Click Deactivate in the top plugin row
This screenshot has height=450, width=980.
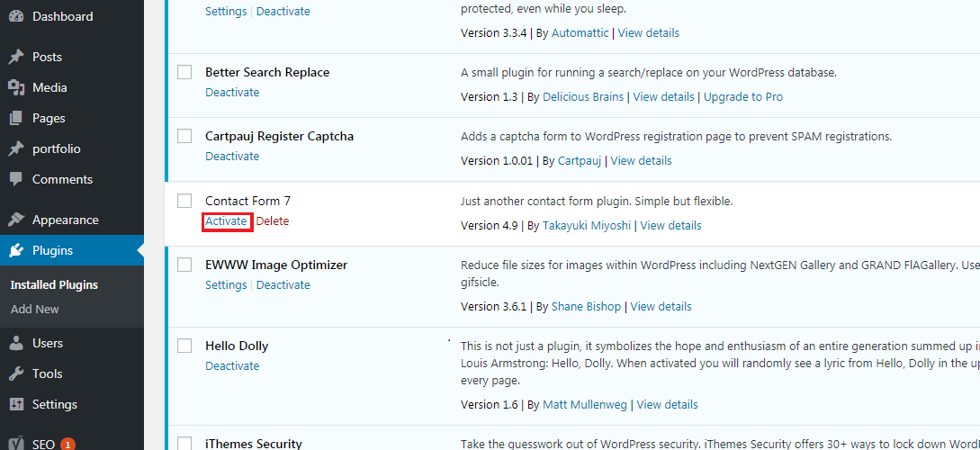click(x=283, y=12)
